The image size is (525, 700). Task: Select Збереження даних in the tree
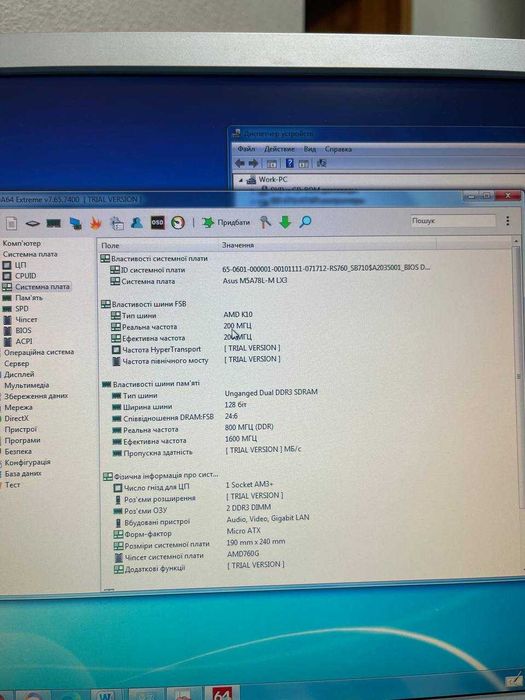pos(36,396)
